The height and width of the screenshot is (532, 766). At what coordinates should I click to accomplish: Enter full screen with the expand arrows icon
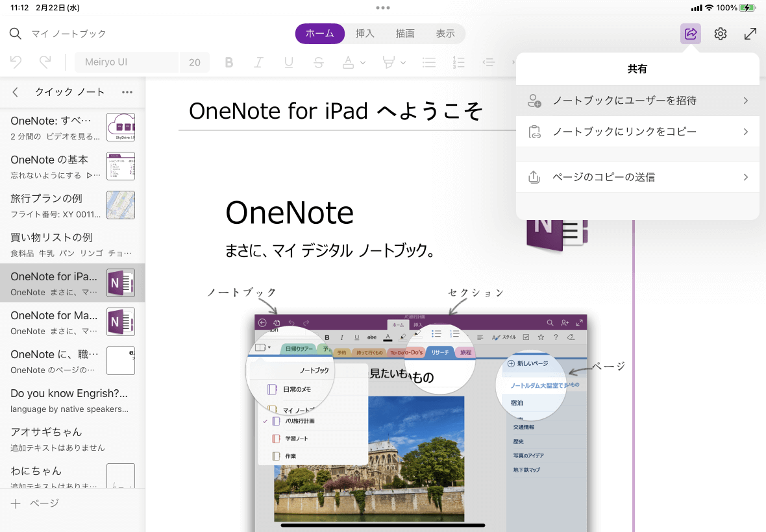(x=750, y=34)
